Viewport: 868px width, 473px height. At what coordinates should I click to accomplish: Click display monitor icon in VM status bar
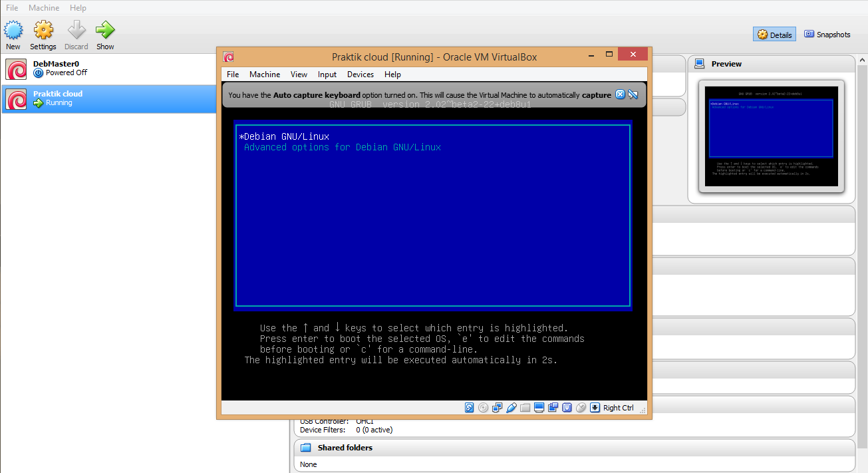pyautogui.click(x=539, y=408)
